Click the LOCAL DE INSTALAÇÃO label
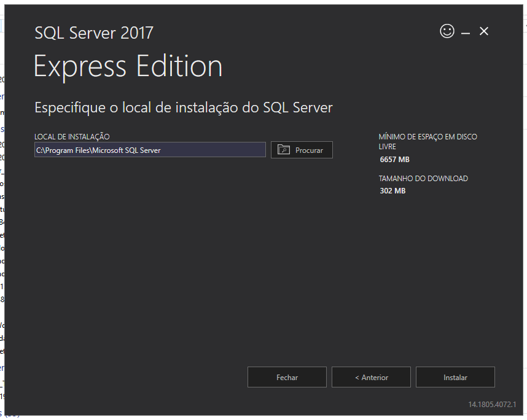This screenshot has width=527, height=420. point(72,137)
